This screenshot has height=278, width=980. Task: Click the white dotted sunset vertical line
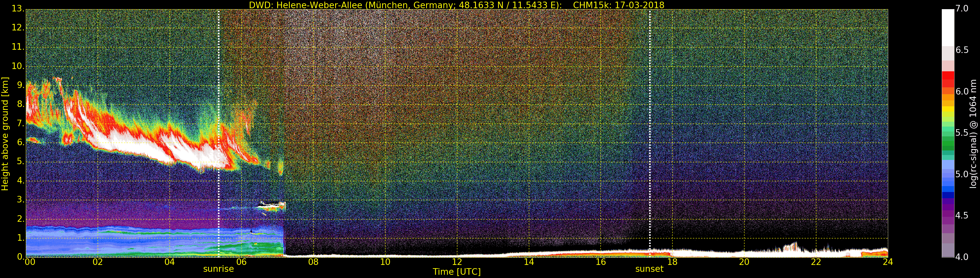(650, 114)
